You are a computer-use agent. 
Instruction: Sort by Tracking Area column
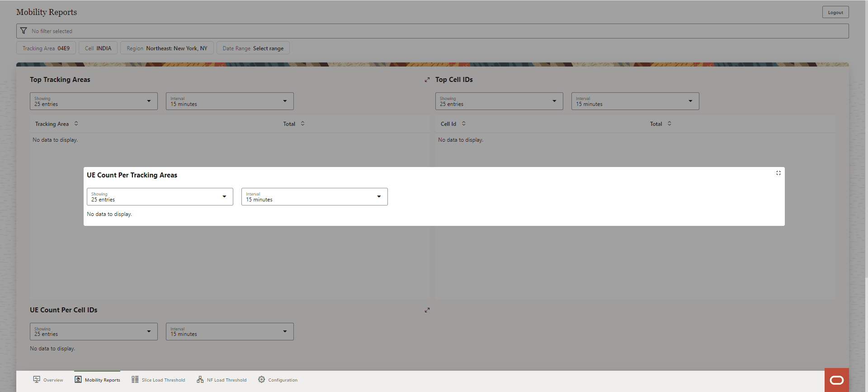pos(76,124)
